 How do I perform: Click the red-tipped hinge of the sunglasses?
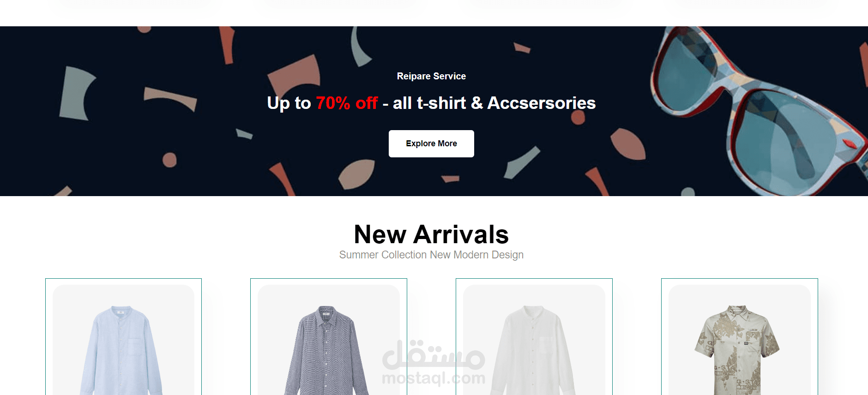(850, 144)
